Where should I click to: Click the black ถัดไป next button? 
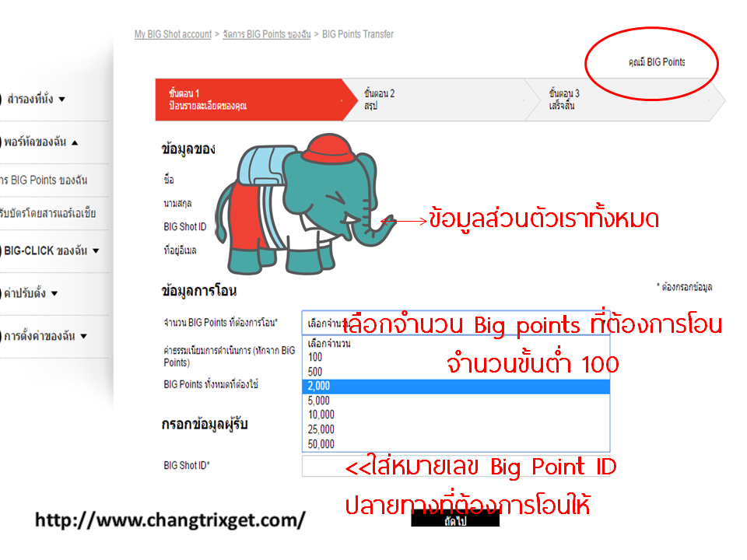(x=455, y=519)
